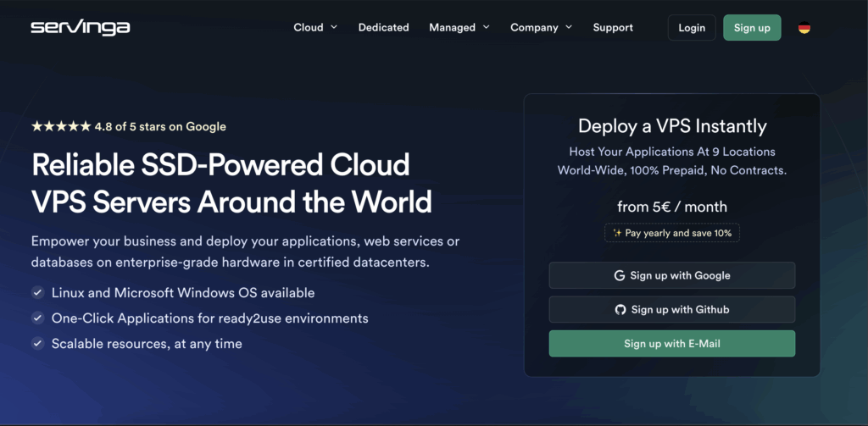
Task: Click the Deploy a VPS Instantly heading
Action: point(672,126)
